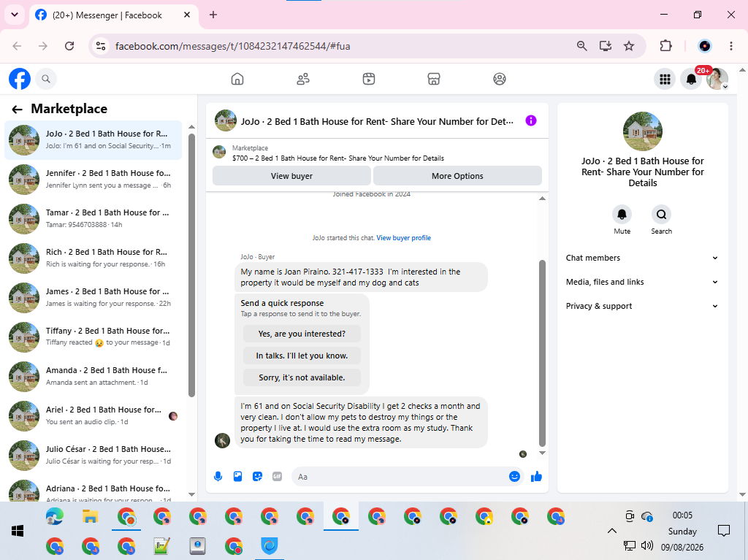Open conversation info purple icon
This screenshot has width=748, height=560.
(x=531, y=120)
